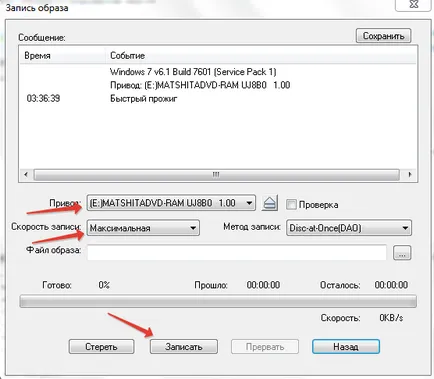
Task: Close the Запись образа dialog
Action: coord(413,4)
